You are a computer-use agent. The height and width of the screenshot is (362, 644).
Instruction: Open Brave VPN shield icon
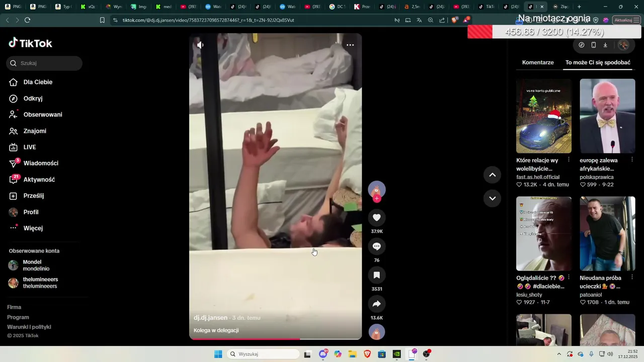596,20
